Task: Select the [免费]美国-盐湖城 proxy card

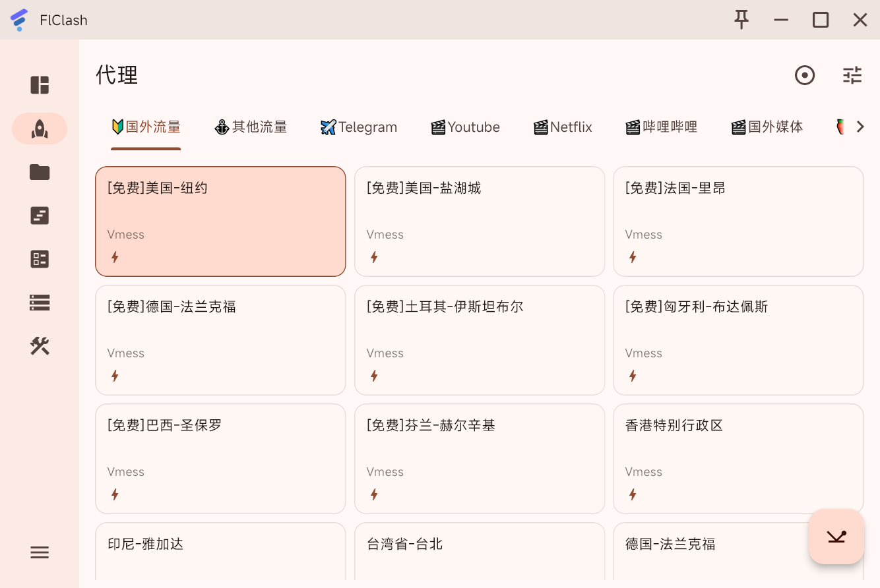Action: click(x=480, y=221)
